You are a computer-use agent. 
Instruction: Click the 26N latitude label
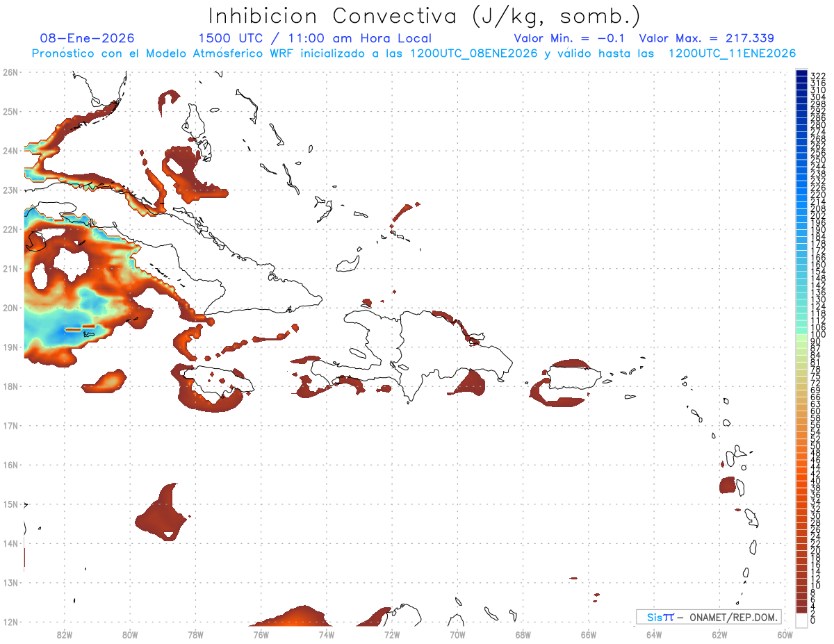pos(10,72)
